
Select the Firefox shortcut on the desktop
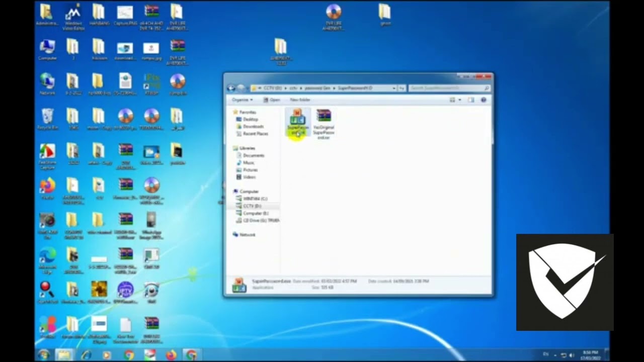pyautogui.click(x=47, y=190)
